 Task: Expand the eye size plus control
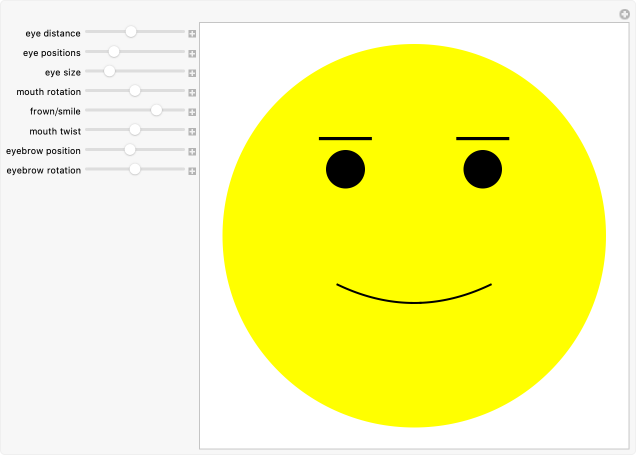point(192,73)
